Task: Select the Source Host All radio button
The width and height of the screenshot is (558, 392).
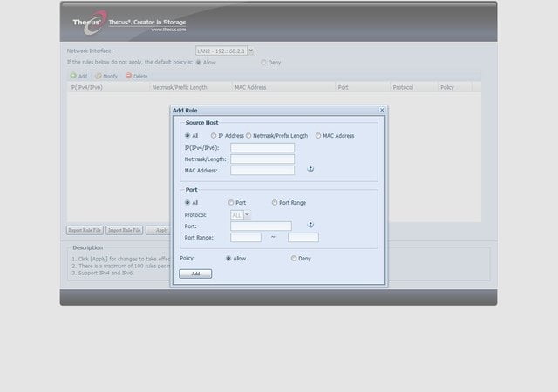Action: click(187, 136)
